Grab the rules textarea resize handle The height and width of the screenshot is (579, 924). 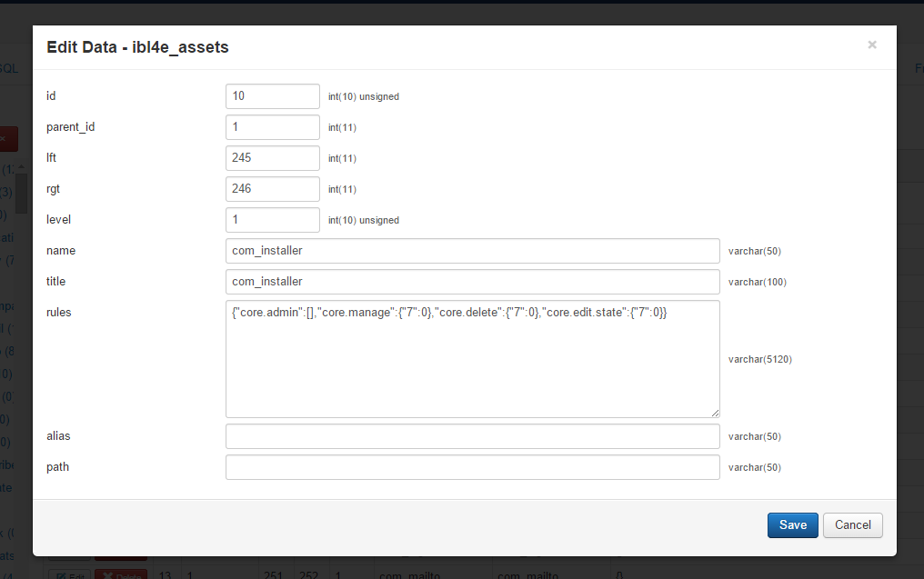coord(715,413)
